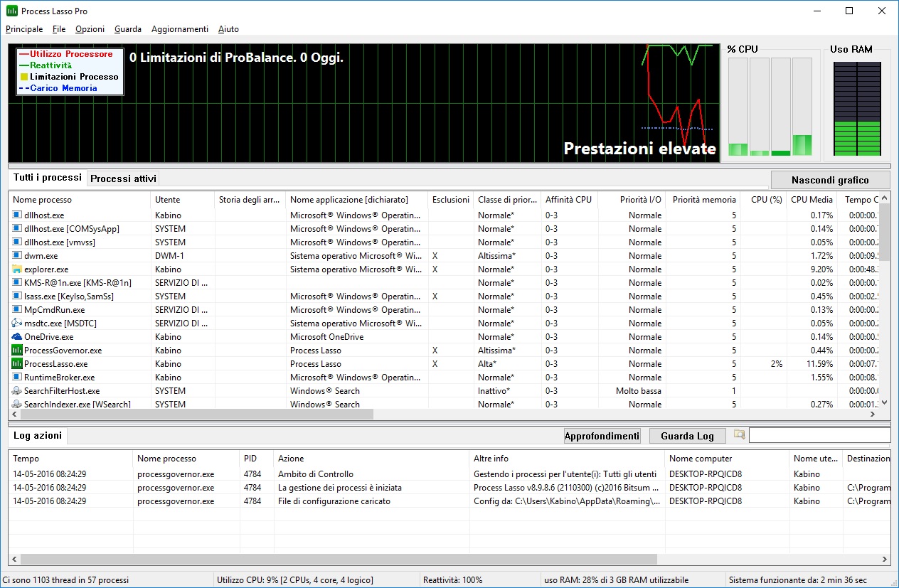Click the Uso RAM meter
Screen dimensions: 899x588
click(857, 108)
